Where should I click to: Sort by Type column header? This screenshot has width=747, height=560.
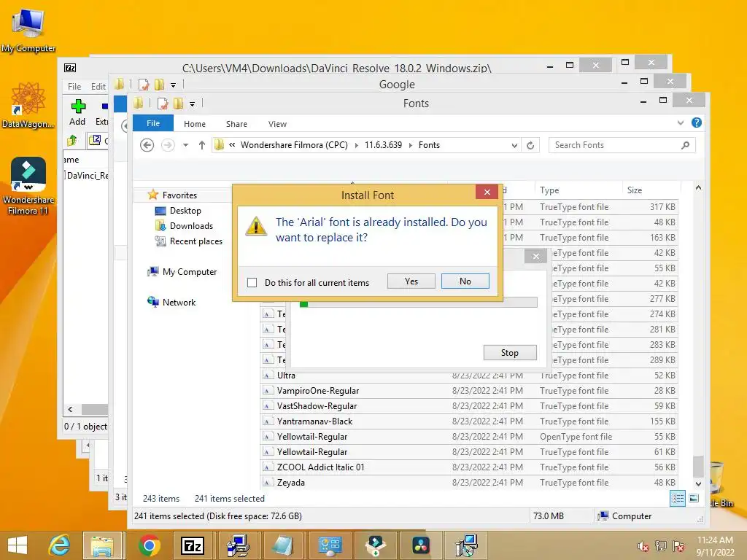[x=549, y=190]
